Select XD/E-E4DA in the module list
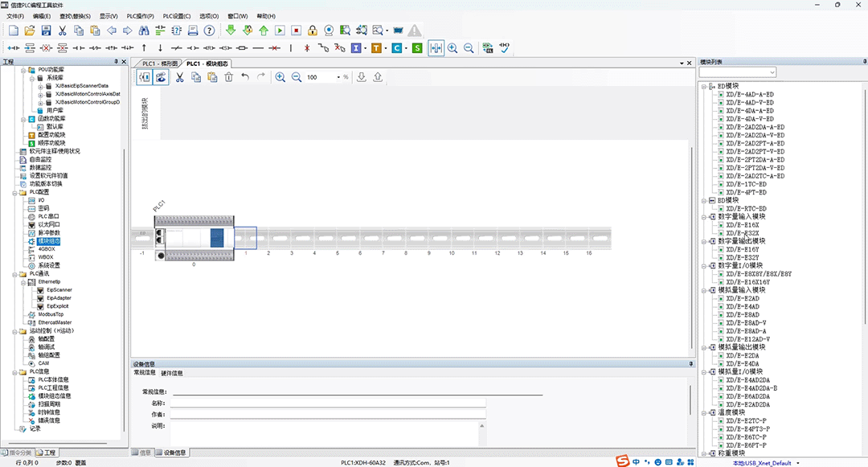The width and height of the screenshot is (868, 467). coord(743,363)
